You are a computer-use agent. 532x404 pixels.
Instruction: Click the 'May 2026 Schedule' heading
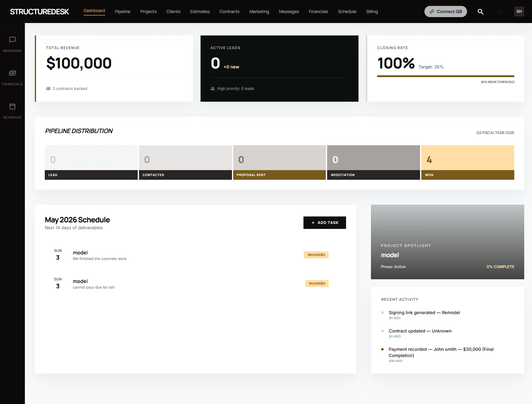point(77,220)
